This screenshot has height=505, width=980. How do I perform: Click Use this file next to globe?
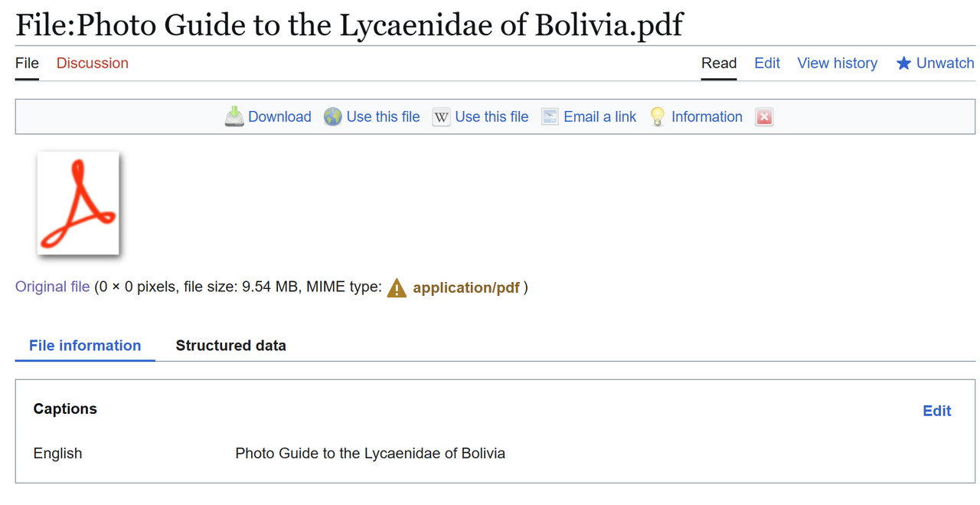(x=383, y=116)
